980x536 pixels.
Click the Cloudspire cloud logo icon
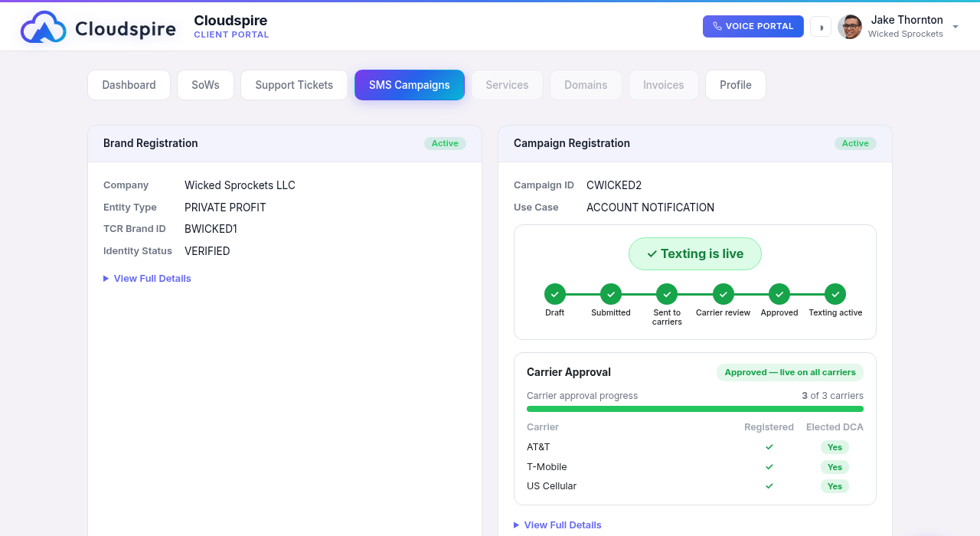[43, 27]
